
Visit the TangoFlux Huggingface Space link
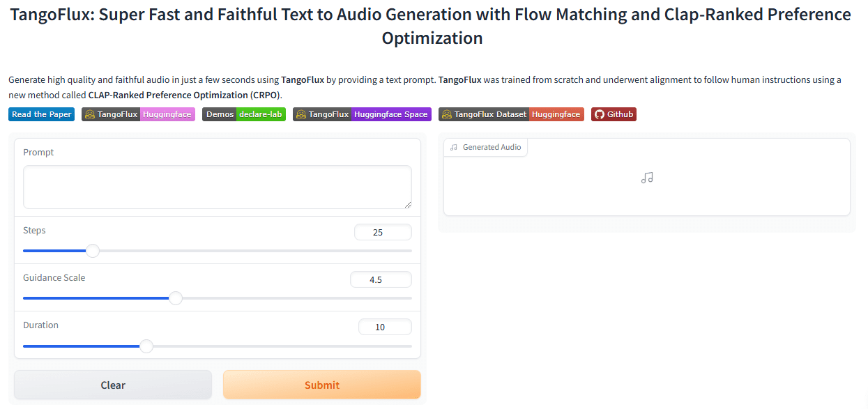tap(362, 114)
